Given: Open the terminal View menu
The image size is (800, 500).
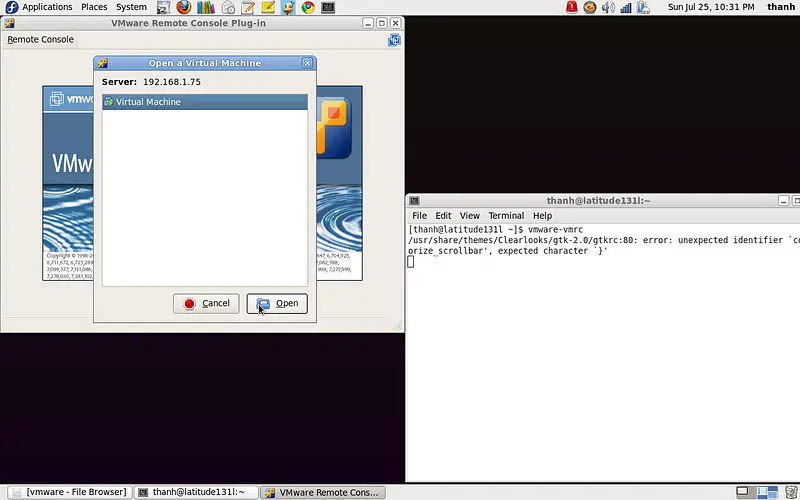Looking at the screenshot, I should pyautogui.click(x=469, y=216).
